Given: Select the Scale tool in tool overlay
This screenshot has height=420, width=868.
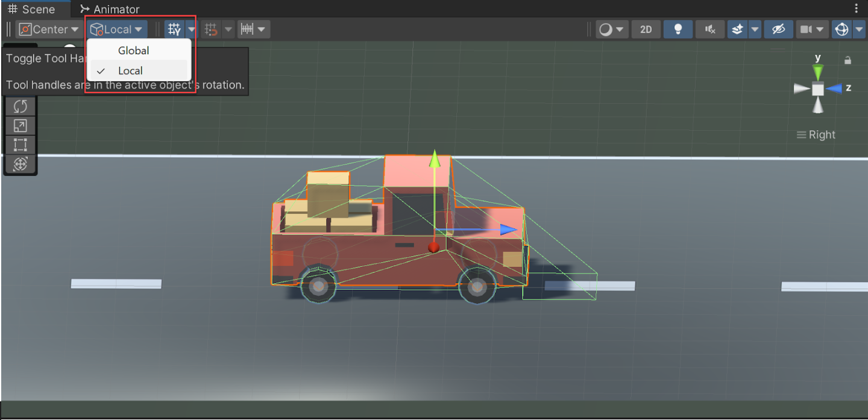Looking at the screenshot, I should (x=20, y=126).
